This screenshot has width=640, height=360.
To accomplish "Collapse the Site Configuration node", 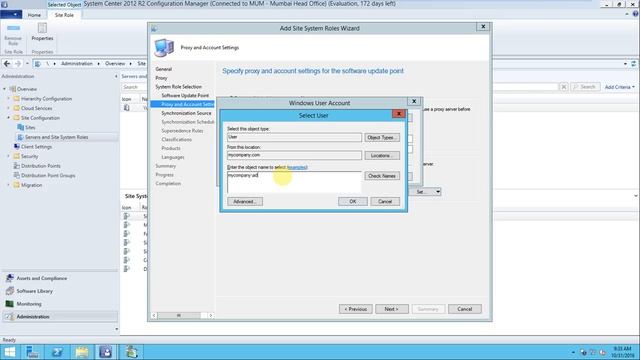I will pyautogui.click(x=8, y=118).
